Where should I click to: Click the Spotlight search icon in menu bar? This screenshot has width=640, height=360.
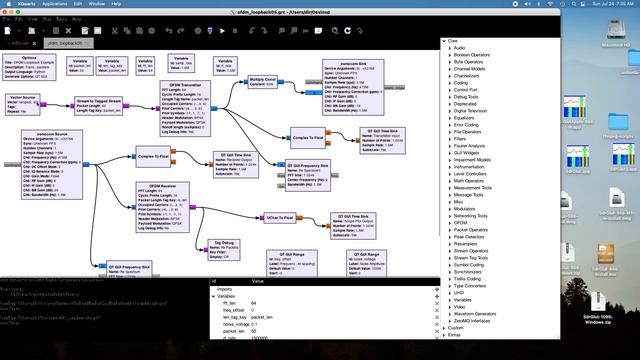[x=573, y=4]
